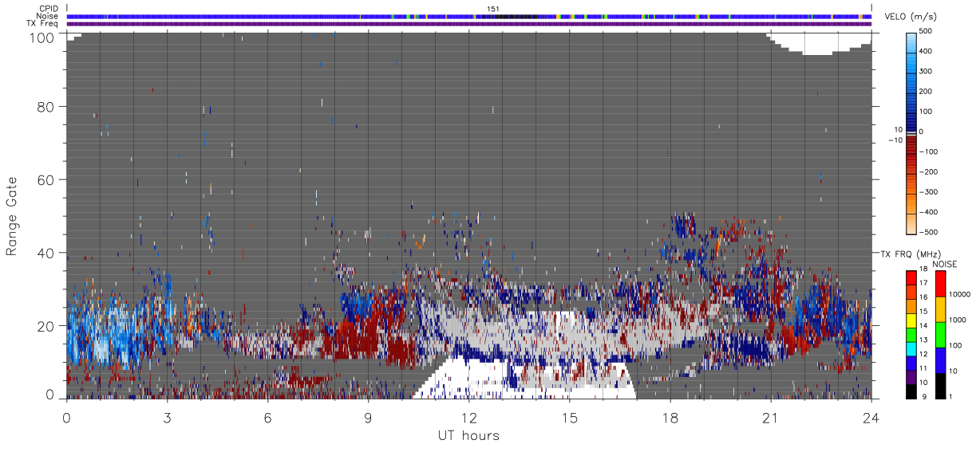Screen dimensions: 980x452
Task: Click x-axis tick label 24
Action: [x=871, y=419]
